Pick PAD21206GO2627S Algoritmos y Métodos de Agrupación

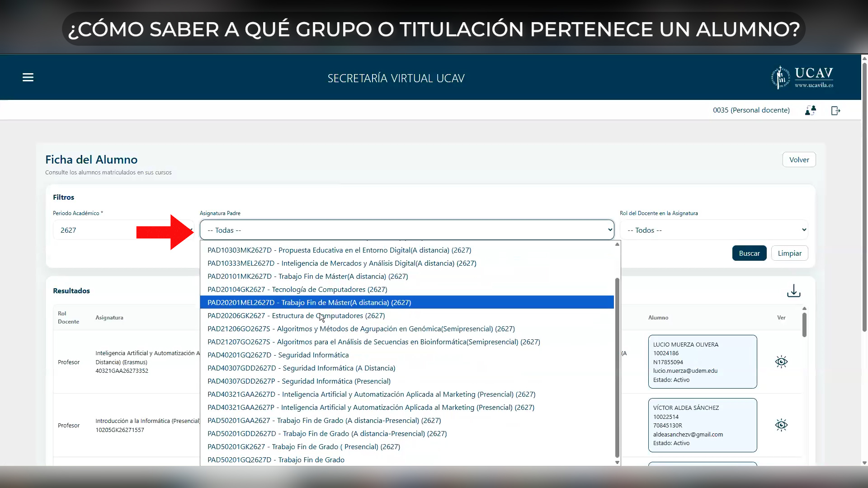tap(407, 328)
